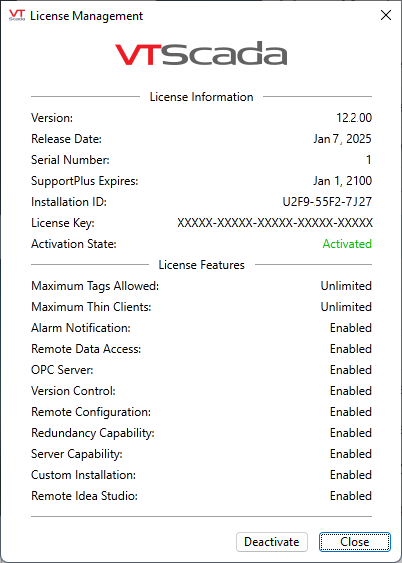
Task: Click the large VTScada logo
Action: pos(201,53)
